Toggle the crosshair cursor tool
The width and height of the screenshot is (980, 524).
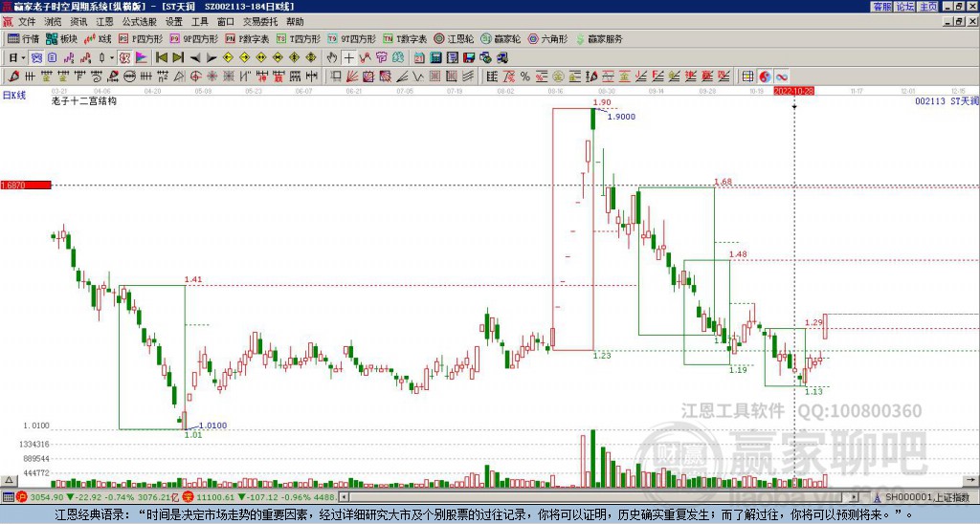click(x=348, y=57)
